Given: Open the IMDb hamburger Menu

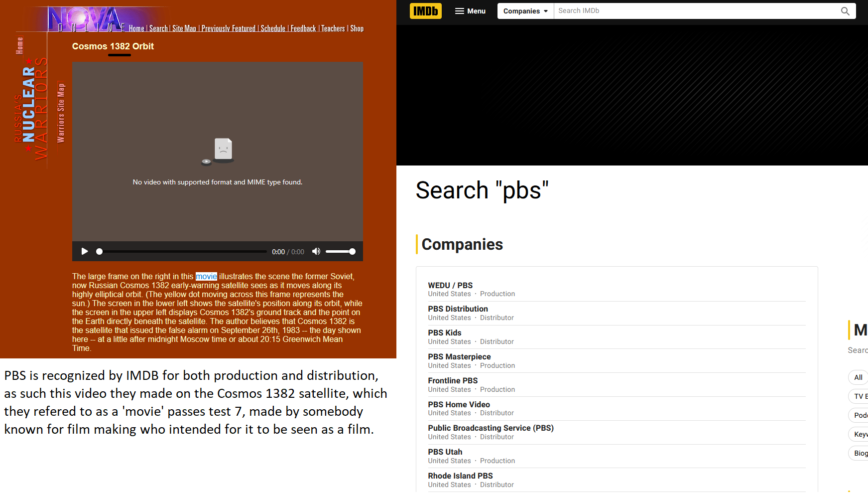Looking at the screenshot, I should (470, 11).
